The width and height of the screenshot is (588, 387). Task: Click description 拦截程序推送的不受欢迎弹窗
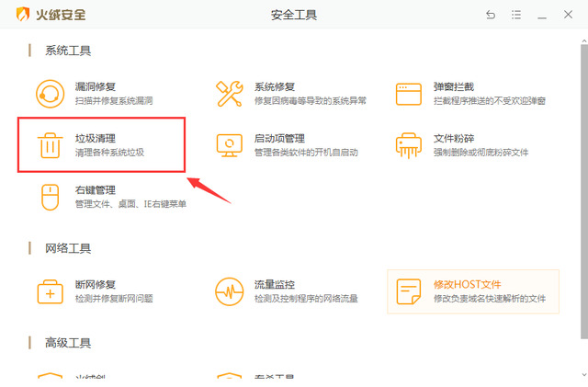490,100
